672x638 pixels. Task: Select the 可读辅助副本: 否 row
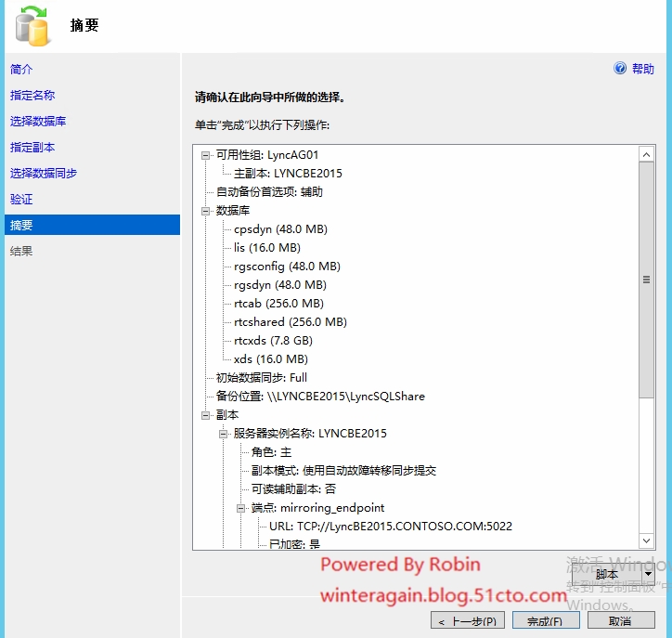pyautogui.click(x=293, y=489)
